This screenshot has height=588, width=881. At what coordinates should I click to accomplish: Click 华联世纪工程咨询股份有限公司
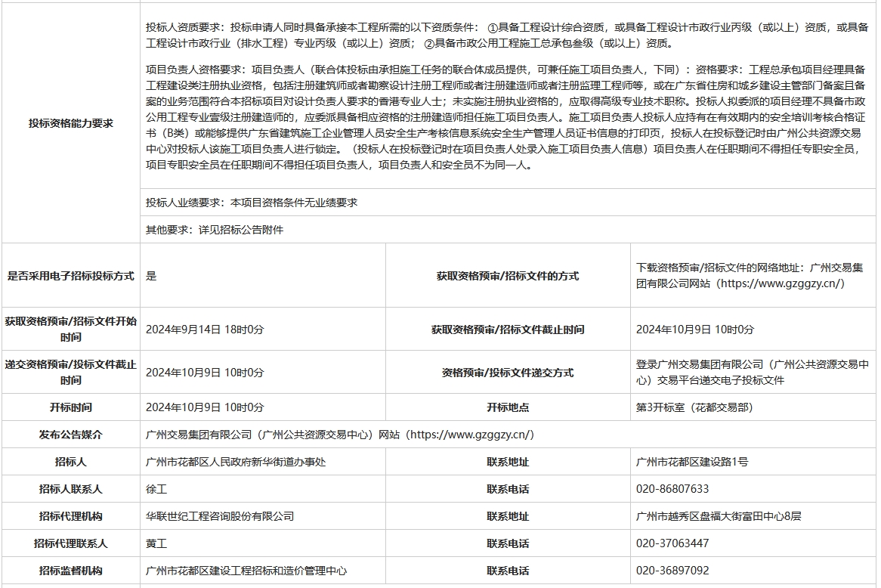(x=220, y=516)
